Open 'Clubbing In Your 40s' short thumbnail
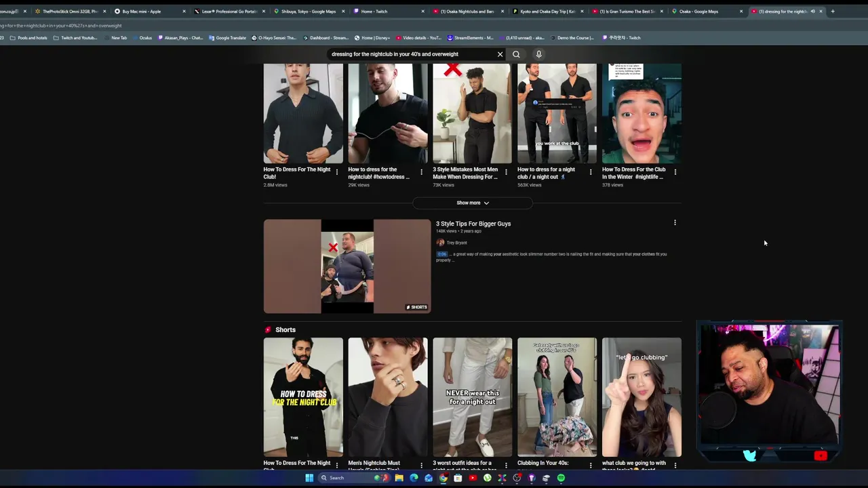 click(557, 397)
